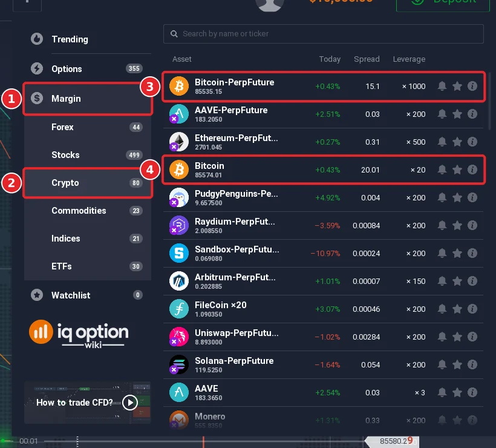Star AAVE-PerpFuture as favorite

coord(457,114)
